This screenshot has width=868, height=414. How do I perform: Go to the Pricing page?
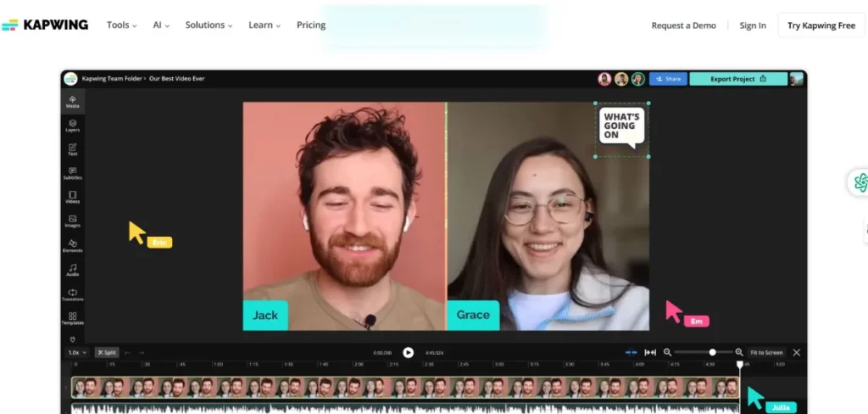[x=311, y=25]
